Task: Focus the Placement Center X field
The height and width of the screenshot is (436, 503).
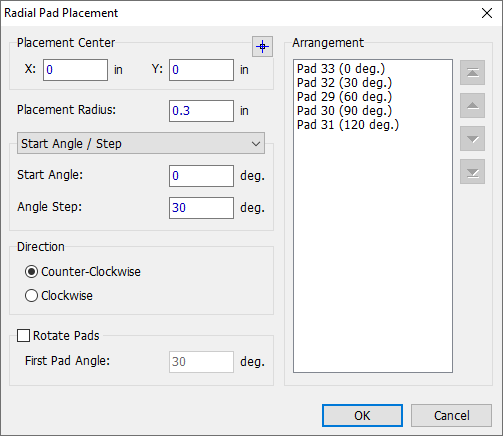Action: pyautogui.click(x=75, y=70)
